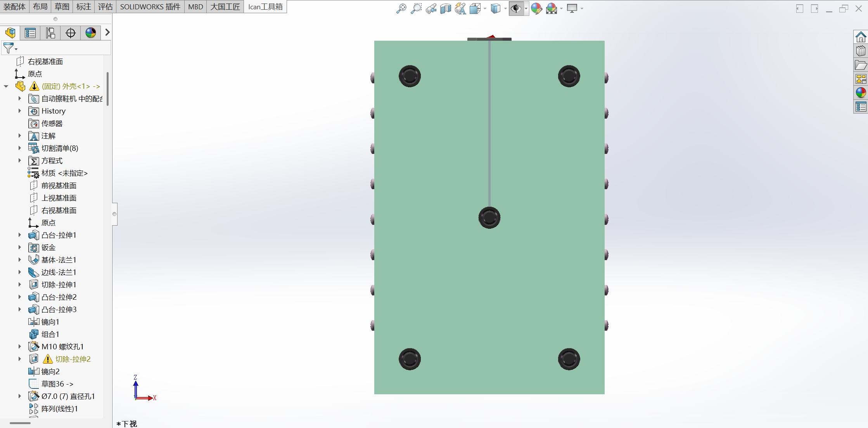868x428 pixels.
Task: Select 草图36 in the feature tree
Action: point(55,384)
